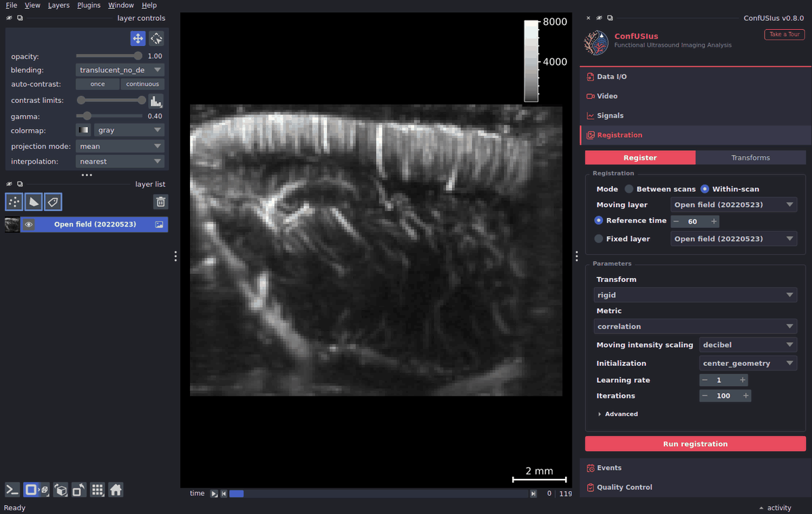
Task: Activate the pan/zoom mode button
Action: point(138,39)
